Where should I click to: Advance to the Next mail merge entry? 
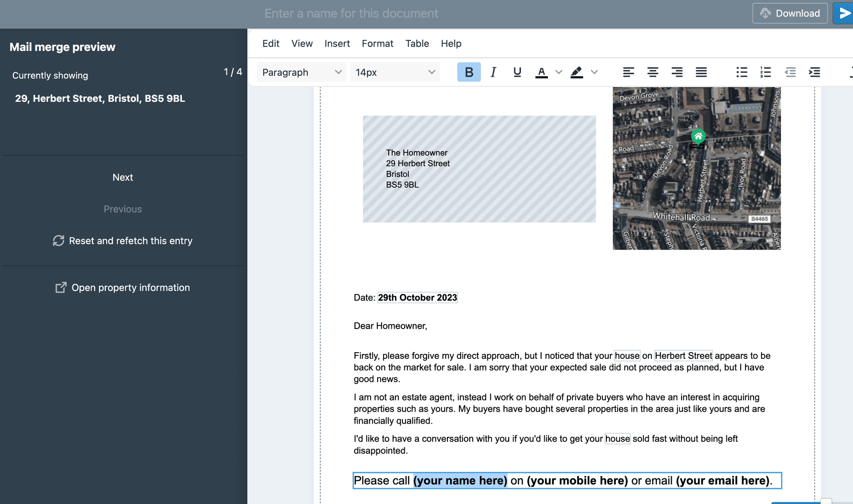pyautogui.click(x=123, y=177)
